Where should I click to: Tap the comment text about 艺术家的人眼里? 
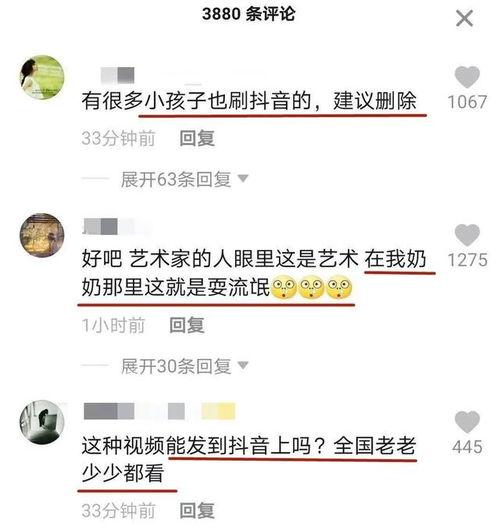click(x=254, y=273)
